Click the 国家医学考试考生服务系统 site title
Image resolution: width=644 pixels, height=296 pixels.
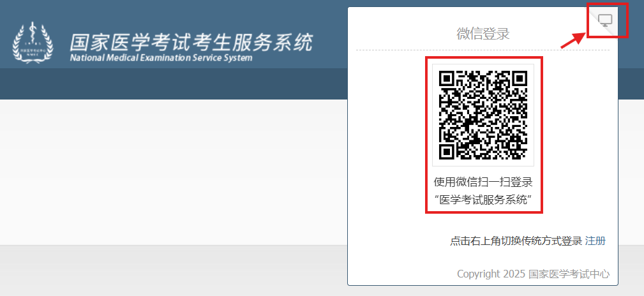[x=191, y=42]
